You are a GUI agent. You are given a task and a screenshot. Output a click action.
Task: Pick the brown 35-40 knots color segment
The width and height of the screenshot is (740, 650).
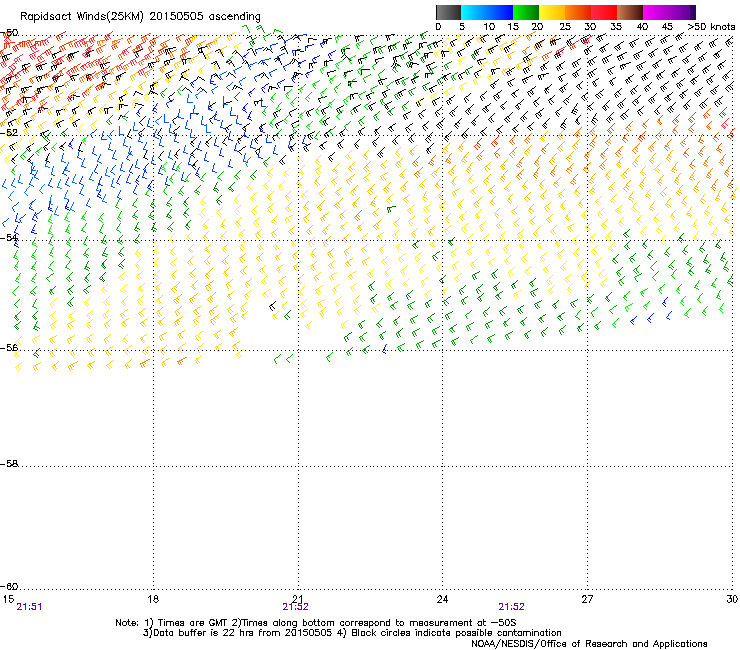[630, 12]
